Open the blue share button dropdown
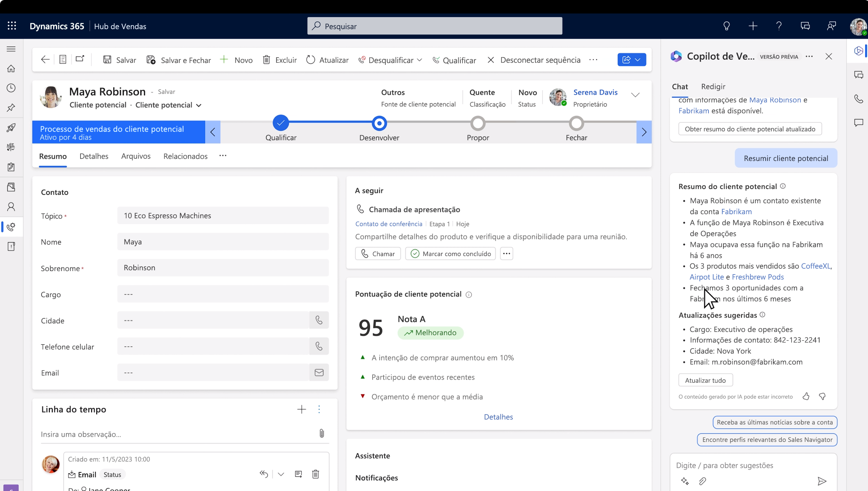The height and width of the screenshot is (491, 868). 632,60
